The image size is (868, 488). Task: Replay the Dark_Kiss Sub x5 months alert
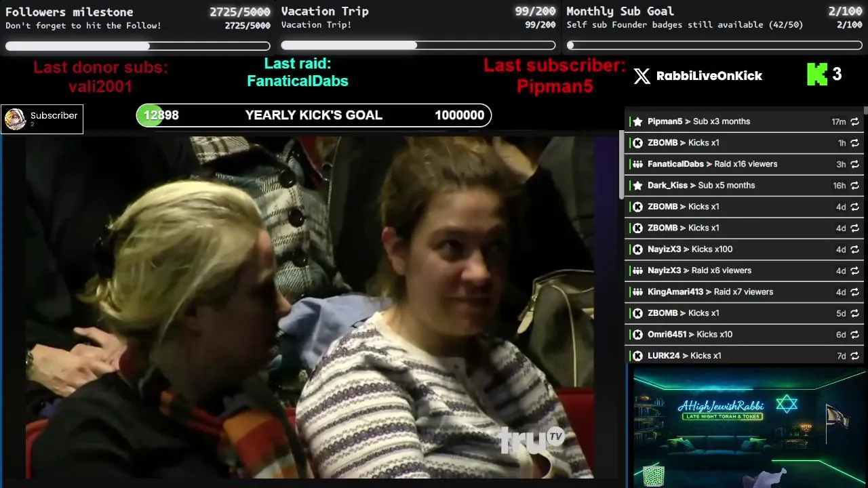tap(854, 186)
